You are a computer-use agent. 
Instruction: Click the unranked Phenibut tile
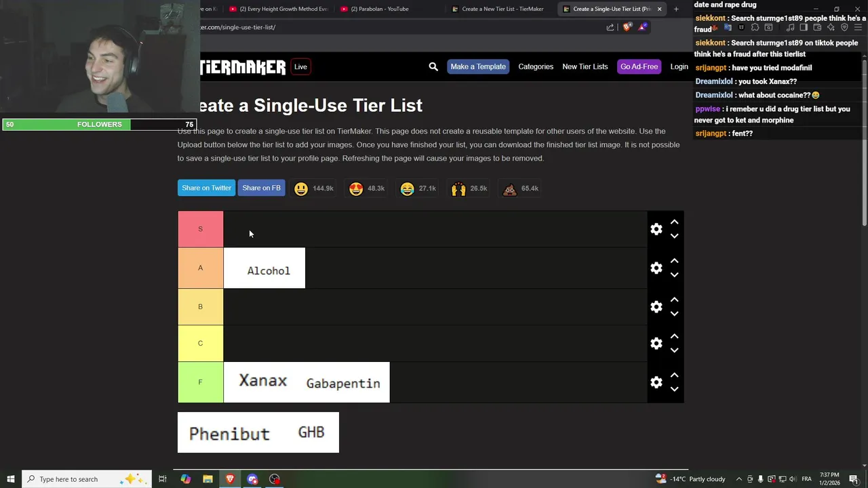tap(229, 432)
